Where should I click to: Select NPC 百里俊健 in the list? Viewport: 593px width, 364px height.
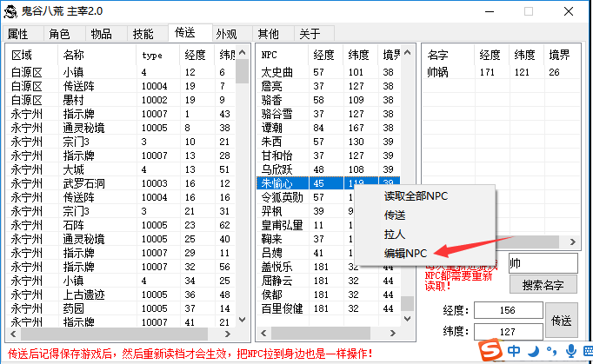(329, 308)
